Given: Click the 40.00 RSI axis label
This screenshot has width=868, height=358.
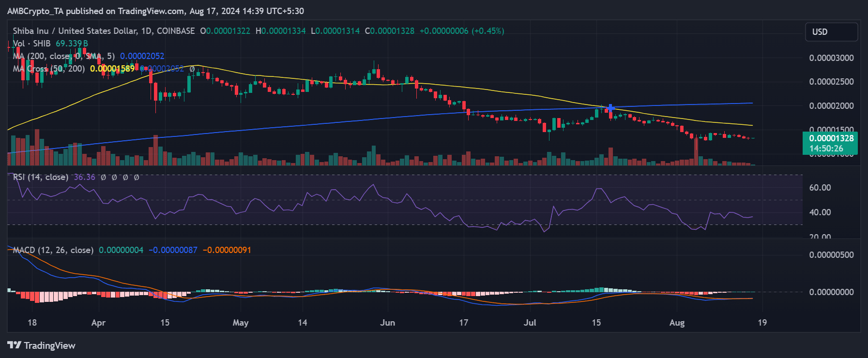Looking at the screenshot, I should [x=820, y=212].
